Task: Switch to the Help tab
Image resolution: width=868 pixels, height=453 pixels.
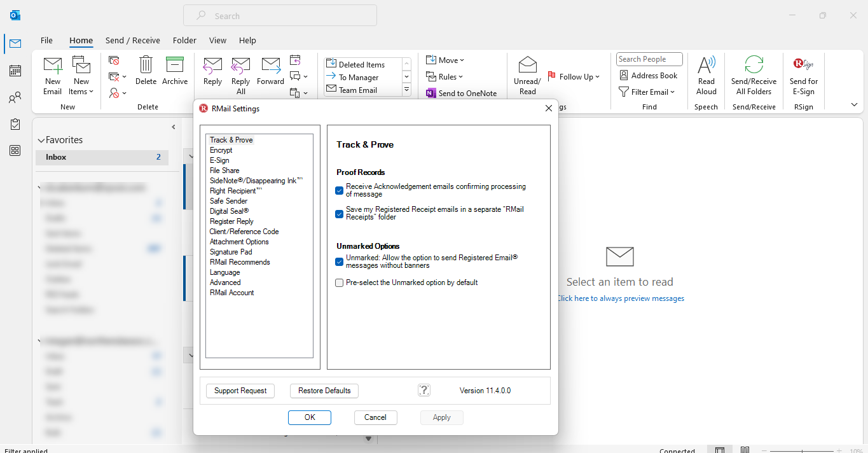Action: [x=247, y=40]
